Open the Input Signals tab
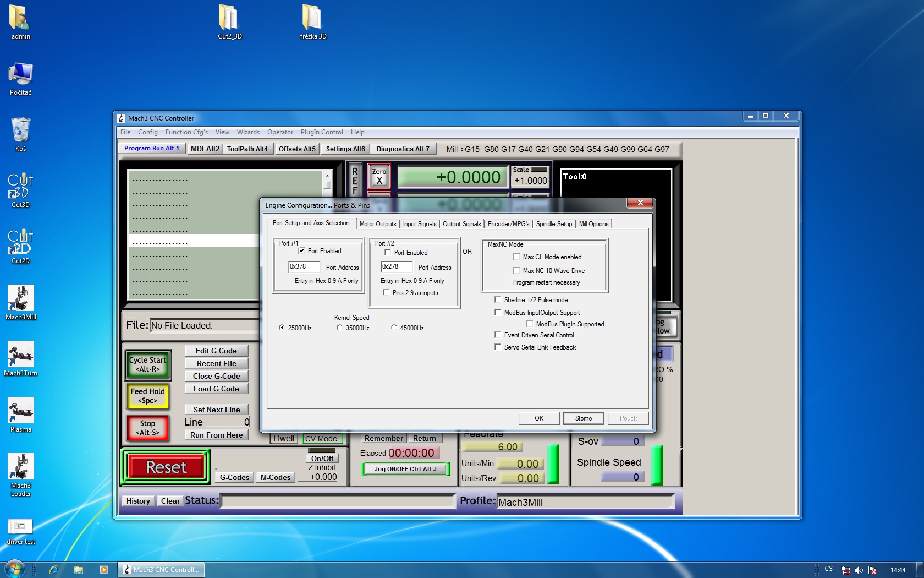This screenshot has width=924, height=578. point(419,224)
